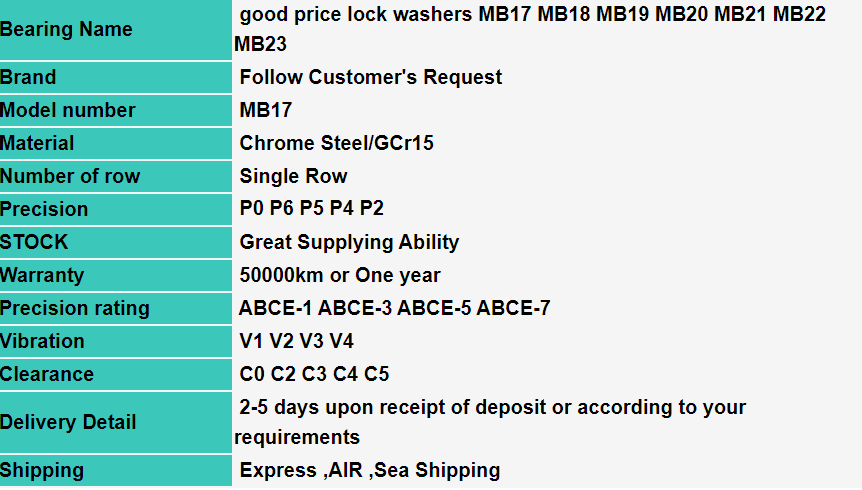
Task: Click the P0 P6 P5 P4 P2 precision value
Action: [312, 209]
